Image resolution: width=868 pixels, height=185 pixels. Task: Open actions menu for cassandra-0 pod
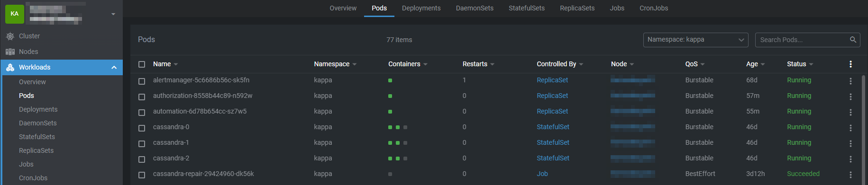[x=850, y=128]
